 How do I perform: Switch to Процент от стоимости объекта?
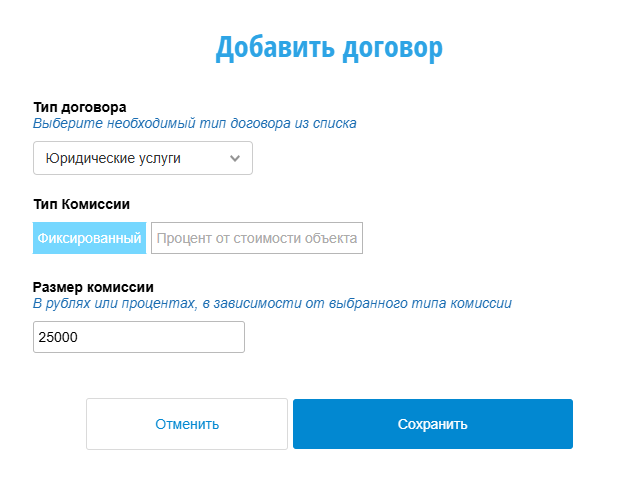257,238
